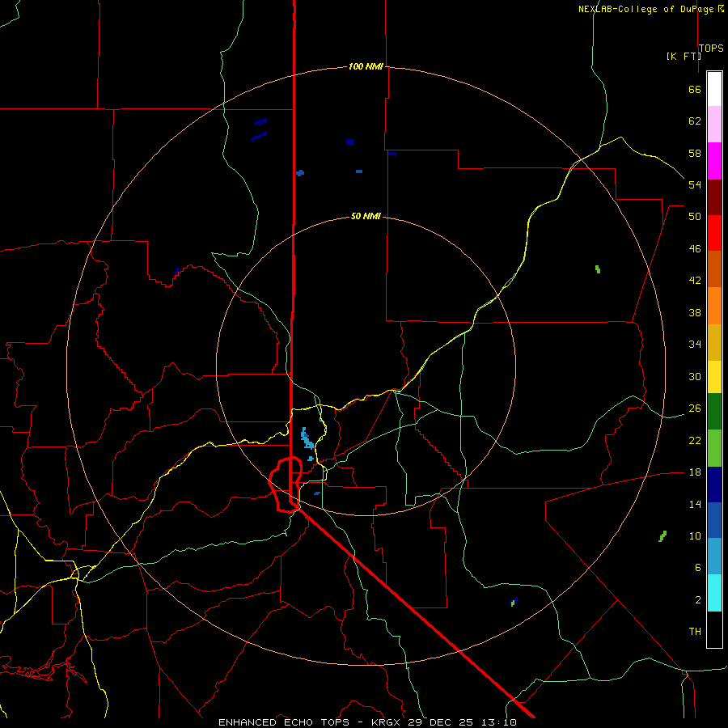
Task: Click the 62 scale value
Action: (x=695, y=121)
